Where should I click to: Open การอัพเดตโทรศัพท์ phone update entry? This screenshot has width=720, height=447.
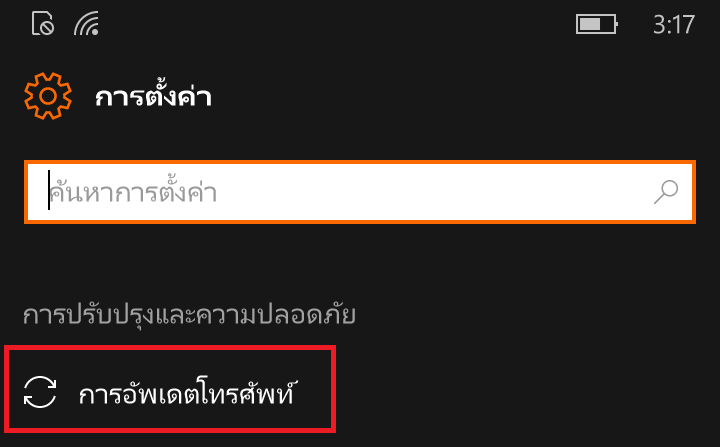coord(170,389)
